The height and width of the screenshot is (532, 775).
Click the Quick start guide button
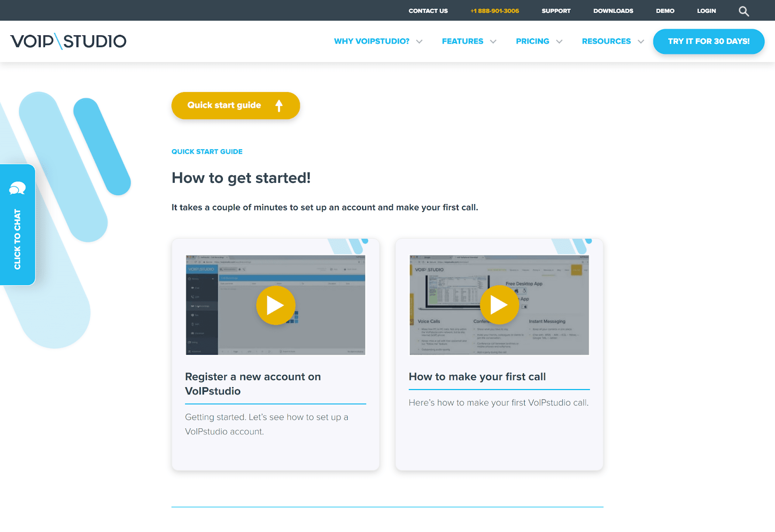coord(235,106)
